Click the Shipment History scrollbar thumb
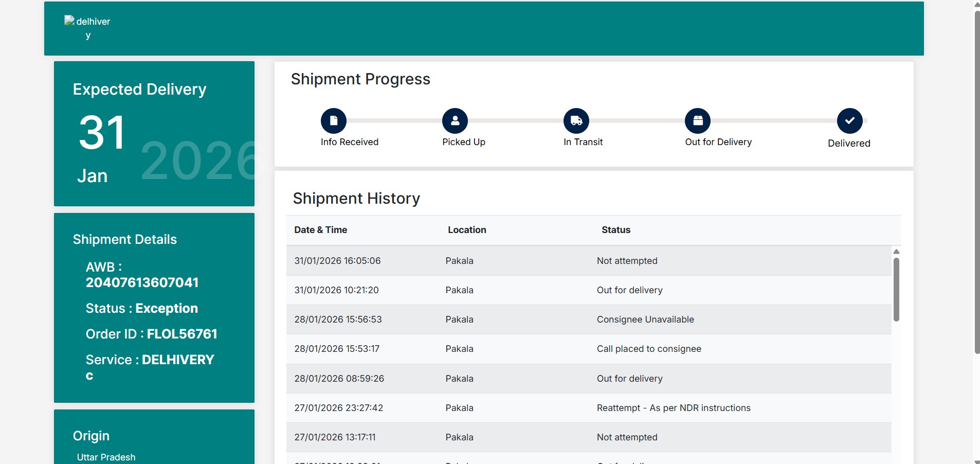The width and height of the screenshot is (980, 464). [x=896, y=289]
